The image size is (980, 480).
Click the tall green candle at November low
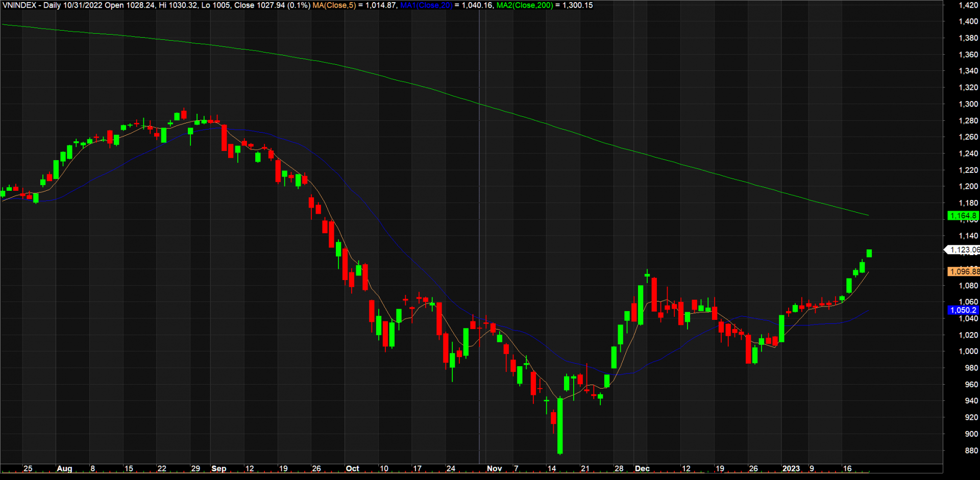coord(560,425)
